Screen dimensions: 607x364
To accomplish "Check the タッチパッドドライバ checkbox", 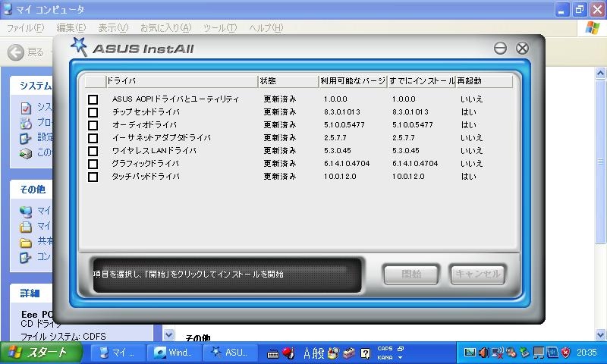I will pos(93,177).
